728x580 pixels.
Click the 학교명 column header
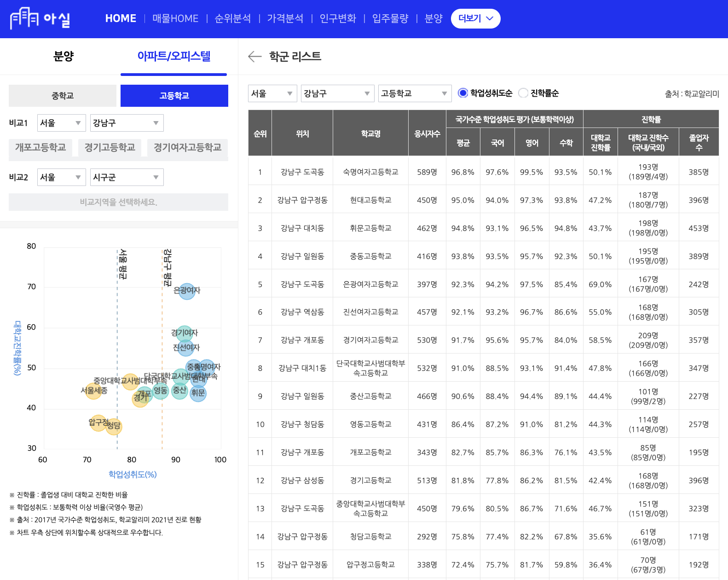[370, 133]
